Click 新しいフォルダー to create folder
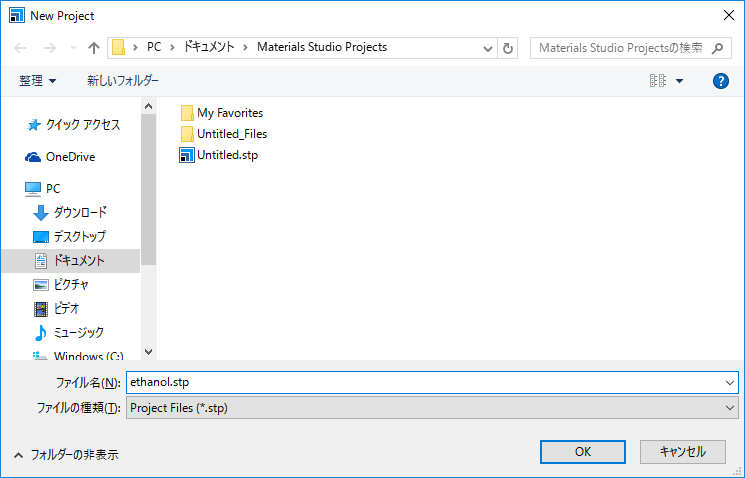Screen dimensions: 745x478 [122, 81]
